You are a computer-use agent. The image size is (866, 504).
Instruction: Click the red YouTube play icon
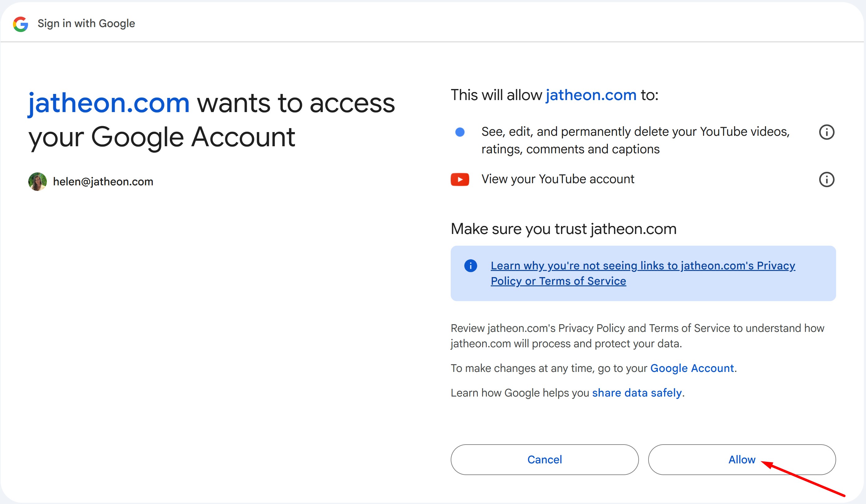(x=460, y=179)
